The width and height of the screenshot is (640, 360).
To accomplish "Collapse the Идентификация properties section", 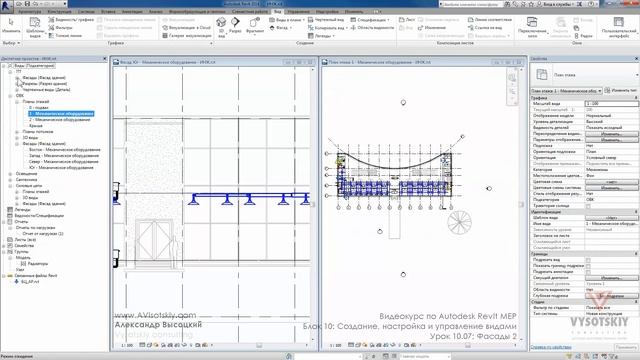I will point(636,212).
